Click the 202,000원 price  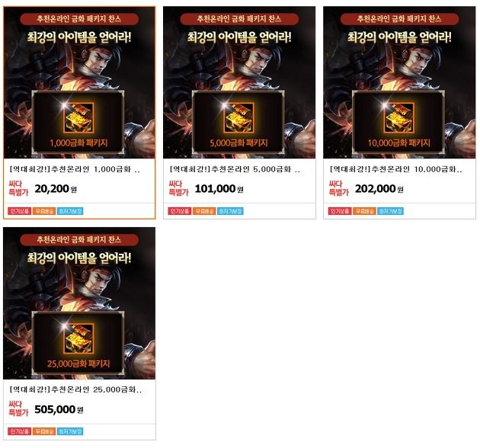click(x=379, y=189)
